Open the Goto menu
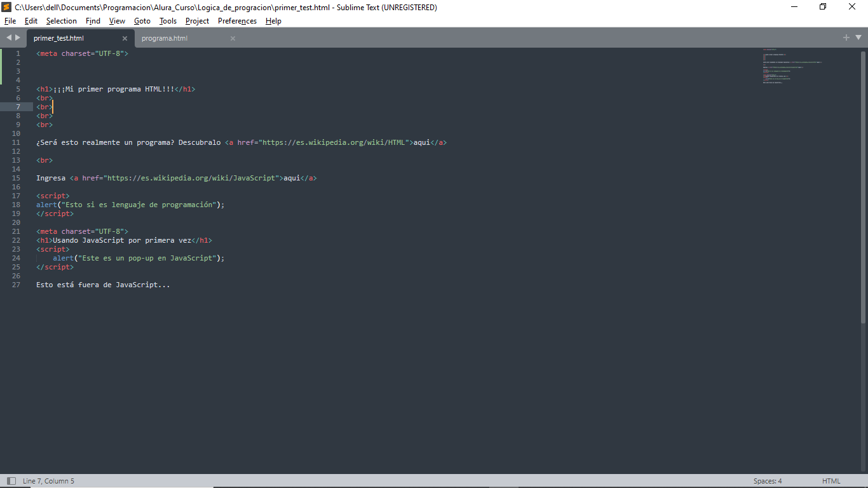Image resolution: width=868 pixels, height=488 pixels. pos(142,21)
